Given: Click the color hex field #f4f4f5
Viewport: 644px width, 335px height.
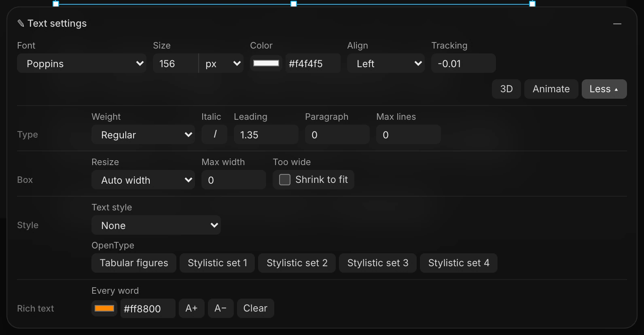Looking at the screenshot, I should click(x=313, y=63).
